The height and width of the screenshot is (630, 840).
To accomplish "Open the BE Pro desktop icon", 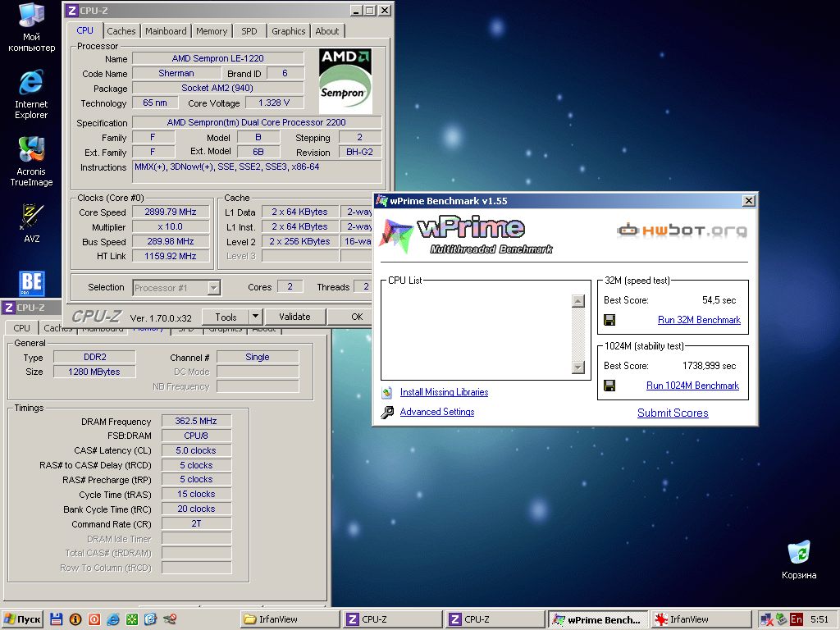I will click(x=32, y=283).
